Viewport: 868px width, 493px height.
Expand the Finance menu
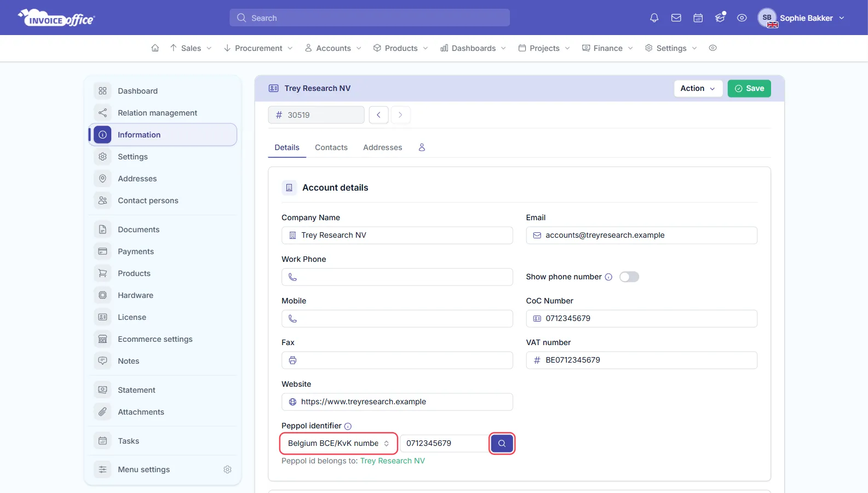tap(607, 48)
